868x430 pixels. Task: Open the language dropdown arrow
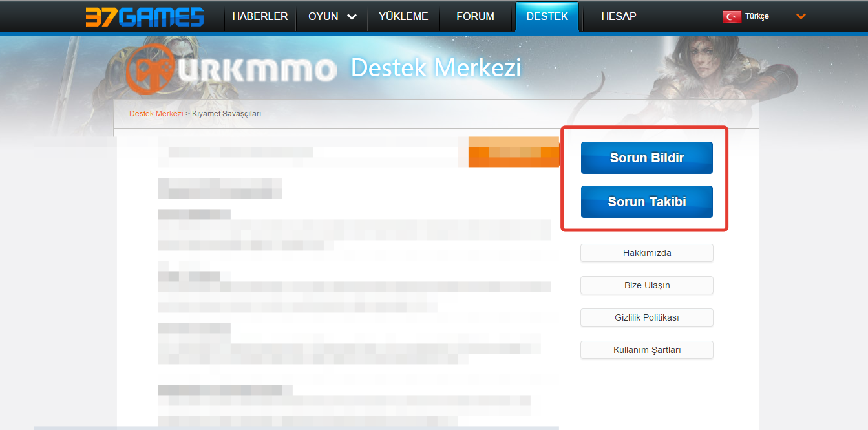[x=801, y=16]
